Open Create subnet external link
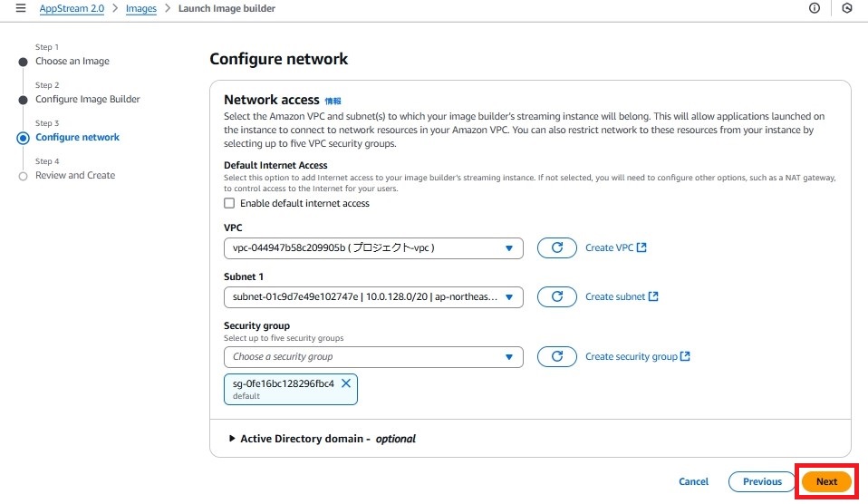868x504 pixels. coord(622,296)
